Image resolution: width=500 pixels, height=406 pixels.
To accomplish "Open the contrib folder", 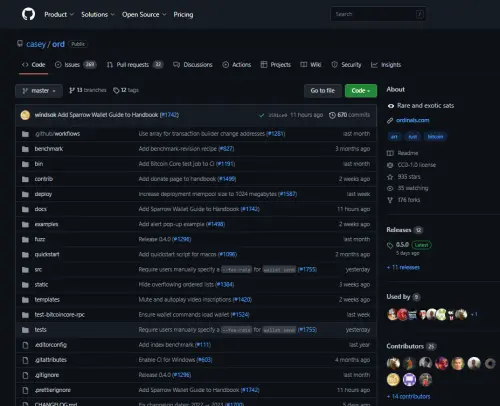I will (x=44, y=179).
